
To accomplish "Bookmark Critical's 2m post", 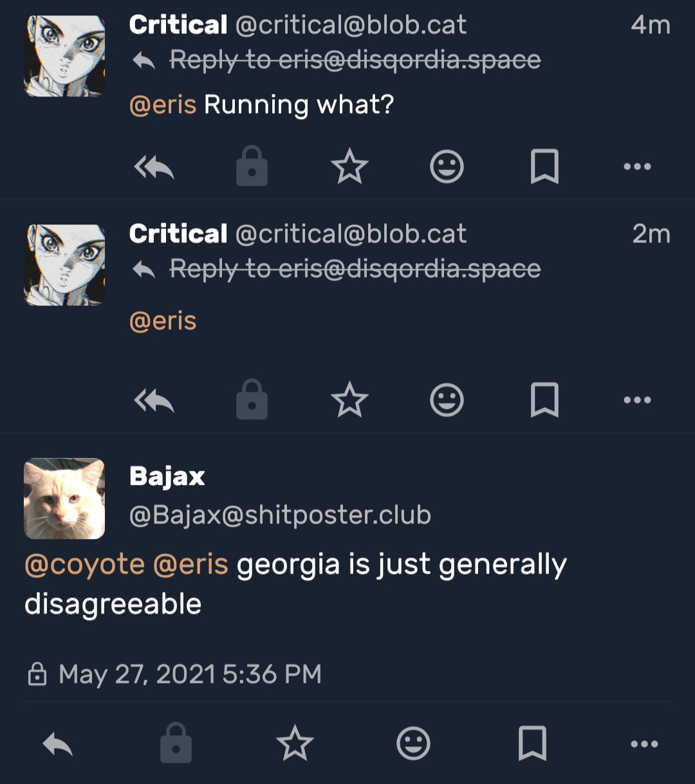I will (x=544, y=400).
